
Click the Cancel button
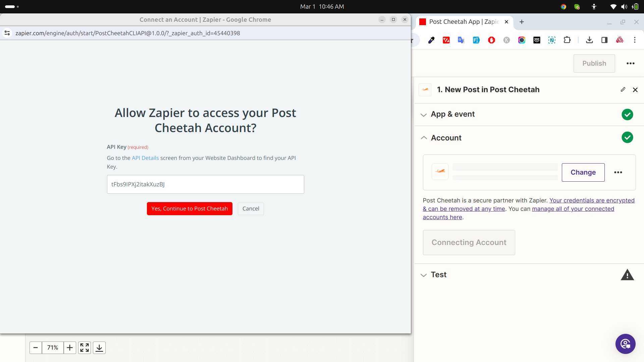(251, 208)
